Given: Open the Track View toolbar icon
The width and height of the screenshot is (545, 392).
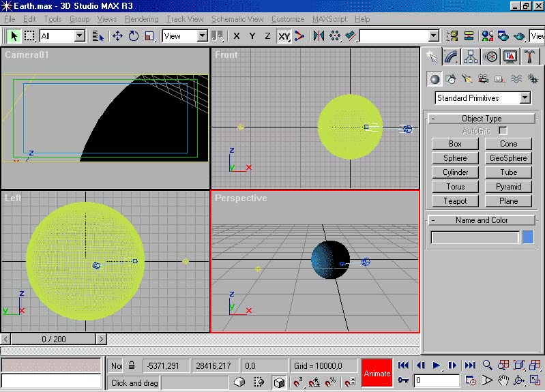Looking at the screenshot, I should pyautogui.click(x=452, y=36).
